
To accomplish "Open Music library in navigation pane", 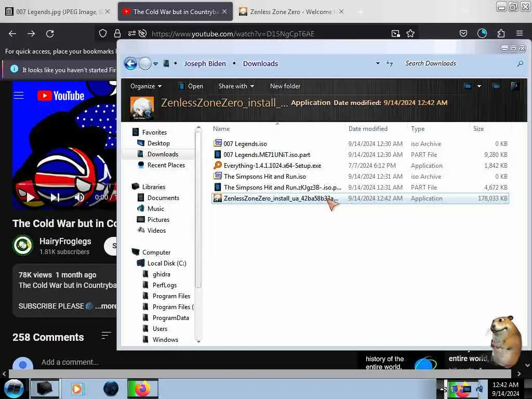I will click(x=156, y=208).
